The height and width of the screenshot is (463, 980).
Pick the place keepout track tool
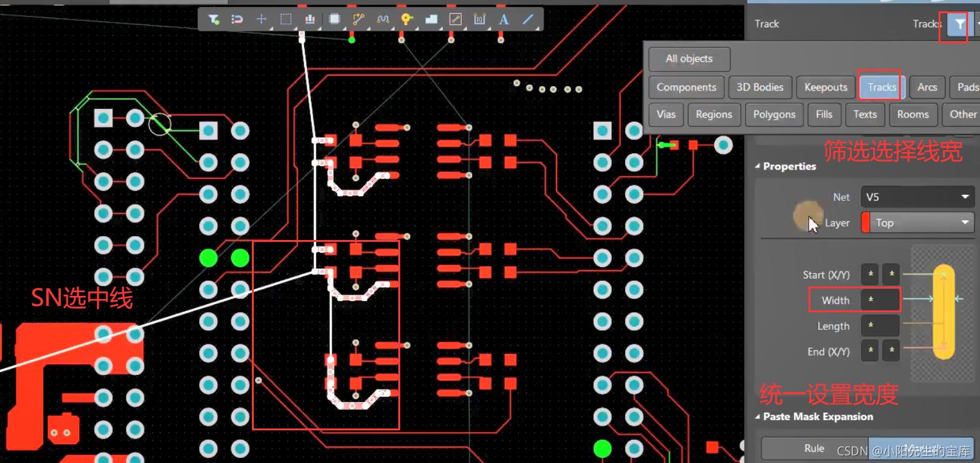455,19
